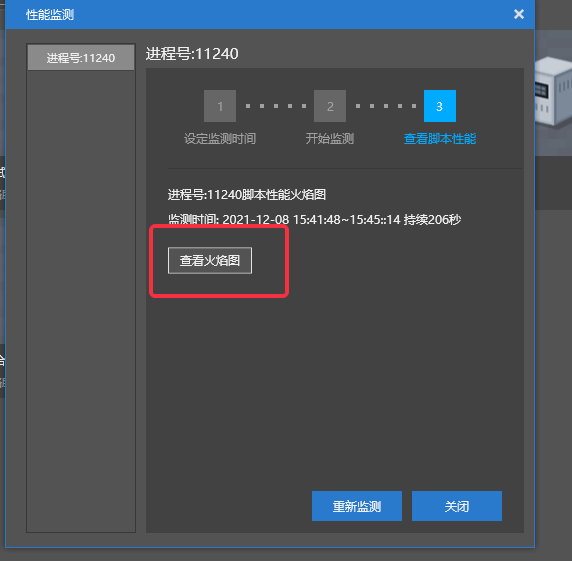Click the 性能监测 title bar text
Screen dimensions: 572x561
tap(50, 15)
